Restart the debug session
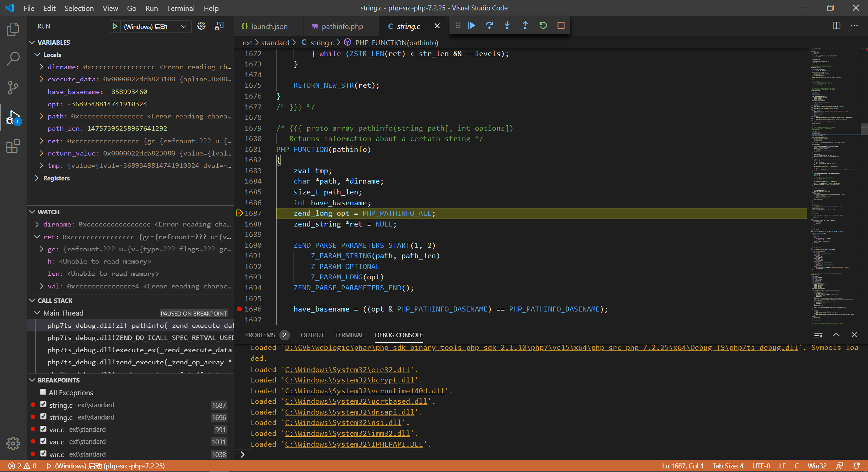Viewport: 868px width, 472px height. coord(543,25)
